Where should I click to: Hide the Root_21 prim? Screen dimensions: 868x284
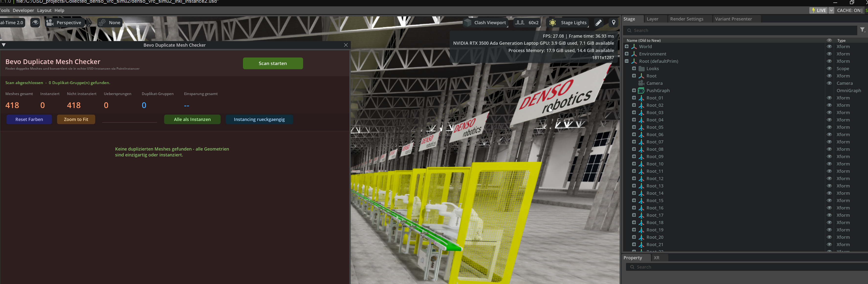coord(829,245)
